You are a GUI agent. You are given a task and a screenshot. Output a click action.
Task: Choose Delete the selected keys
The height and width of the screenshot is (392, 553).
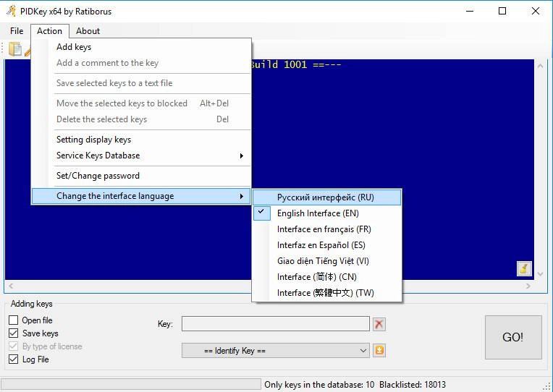[x=141, y=119]
